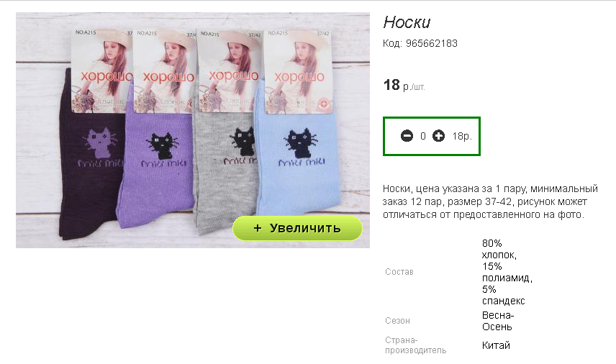Select the quantity value 0 field

(422, 136)
